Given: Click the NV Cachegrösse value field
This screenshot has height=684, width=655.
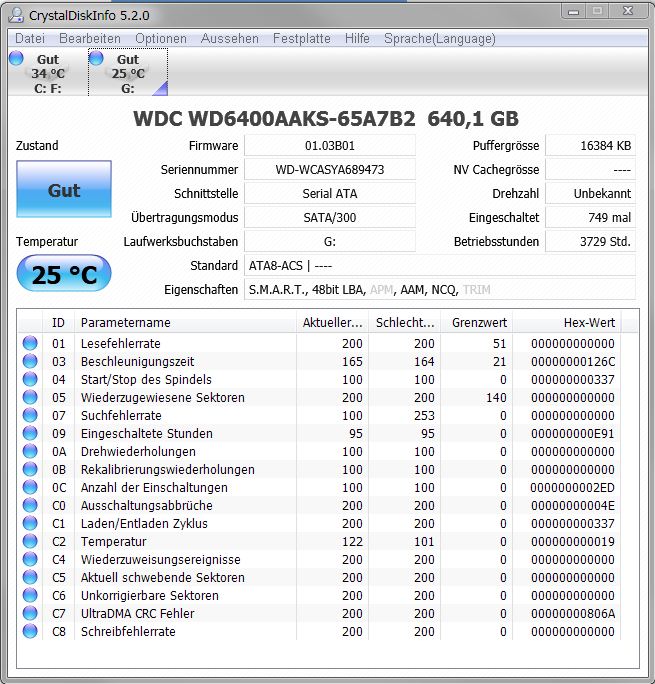Looking at the screenshot, I should [590, 169].
